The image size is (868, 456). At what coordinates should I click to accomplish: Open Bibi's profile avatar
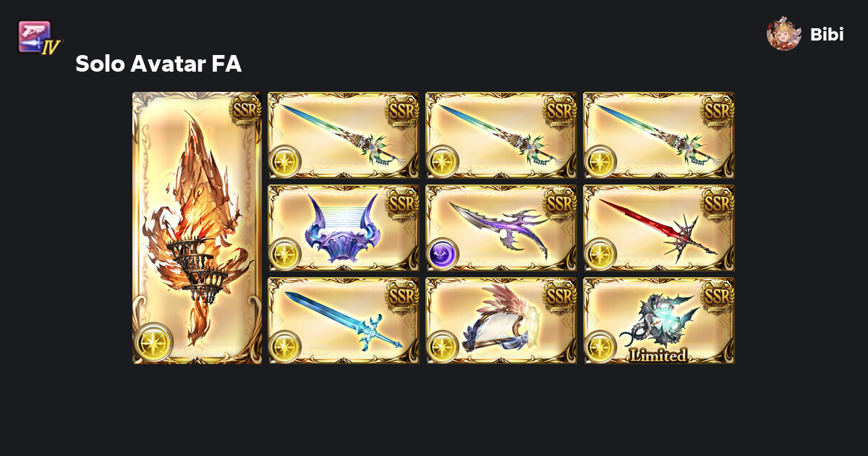pos(784,34)
